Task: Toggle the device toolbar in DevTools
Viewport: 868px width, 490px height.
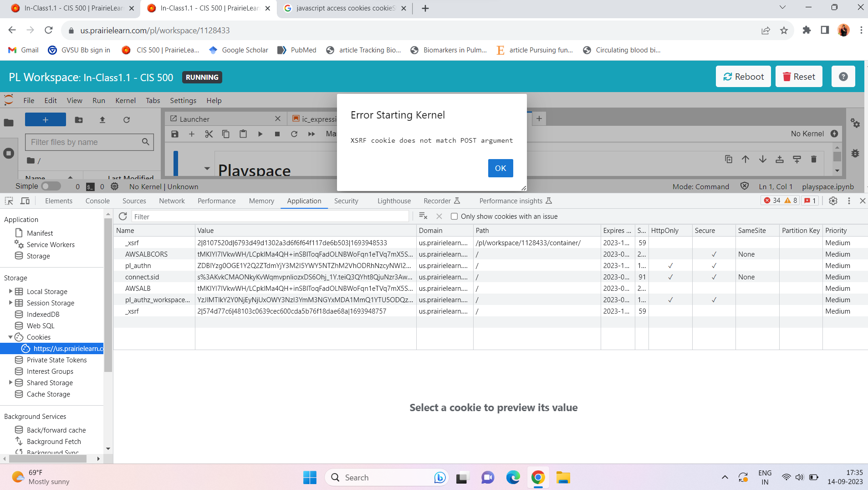Action: 26,201
